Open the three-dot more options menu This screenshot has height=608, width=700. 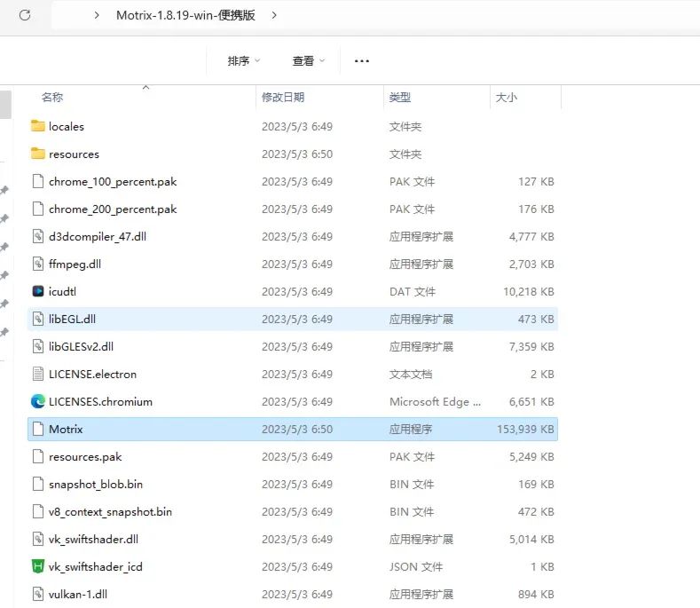click(362, 60)
